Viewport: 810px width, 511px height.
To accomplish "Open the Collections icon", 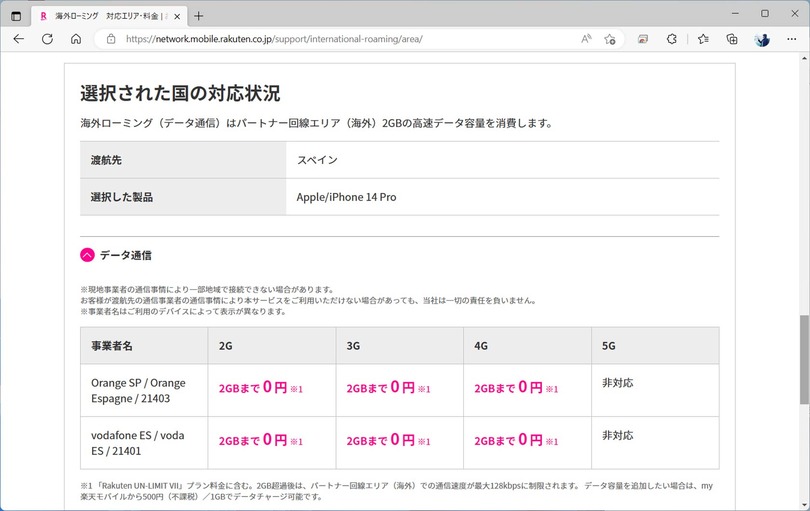I will click(732, 39).
